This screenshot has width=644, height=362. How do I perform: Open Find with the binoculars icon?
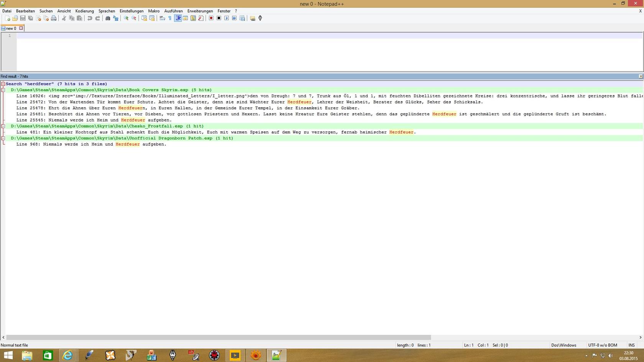pyautogui.click(x=108, y=18)
